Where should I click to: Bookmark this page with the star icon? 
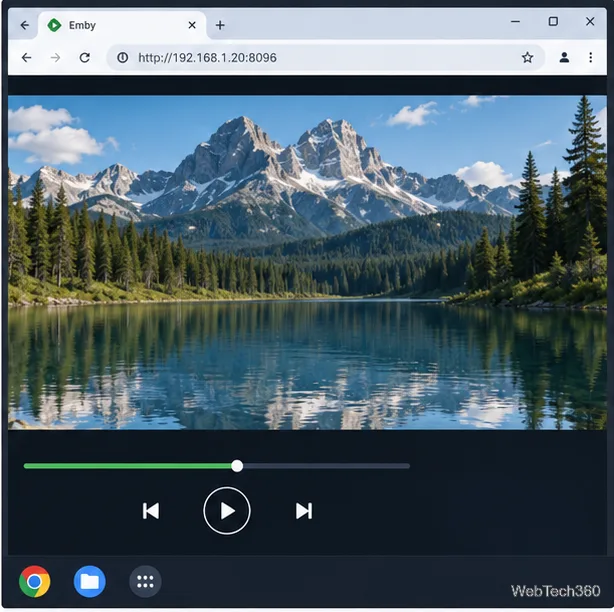tap(527, 58)
